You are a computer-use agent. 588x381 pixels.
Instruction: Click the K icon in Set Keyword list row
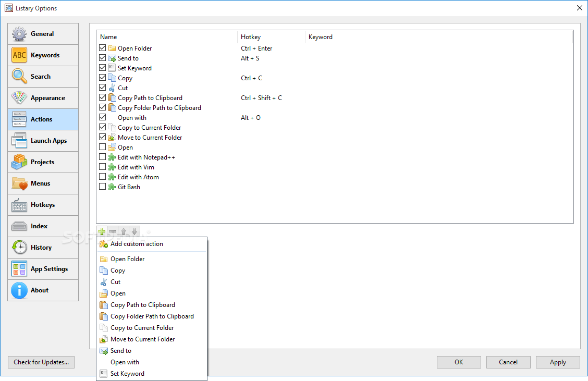tap(112, 68)
